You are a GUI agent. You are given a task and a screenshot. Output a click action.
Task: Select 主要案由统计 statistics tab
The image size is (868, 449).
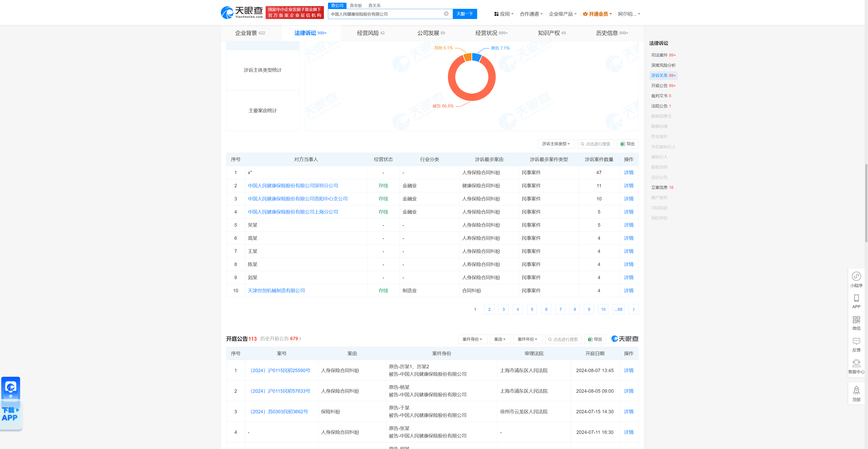pos(262,111)
